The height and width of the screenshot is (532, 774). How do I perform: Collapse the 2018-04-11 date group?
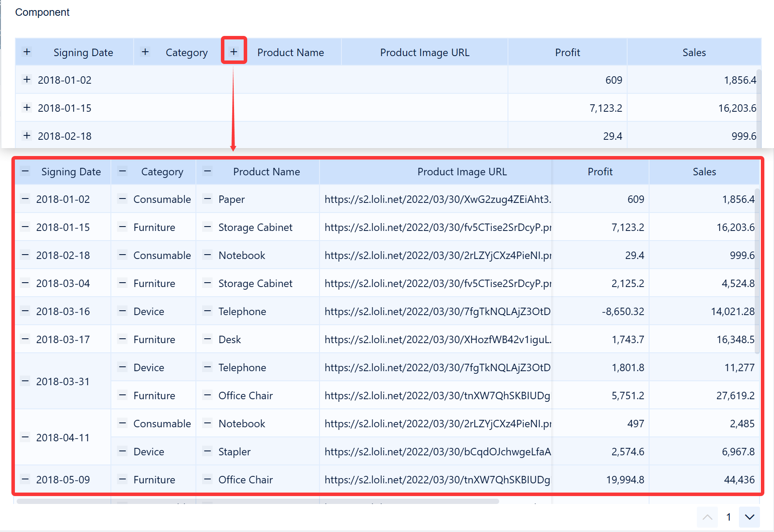tap(25, 437)
